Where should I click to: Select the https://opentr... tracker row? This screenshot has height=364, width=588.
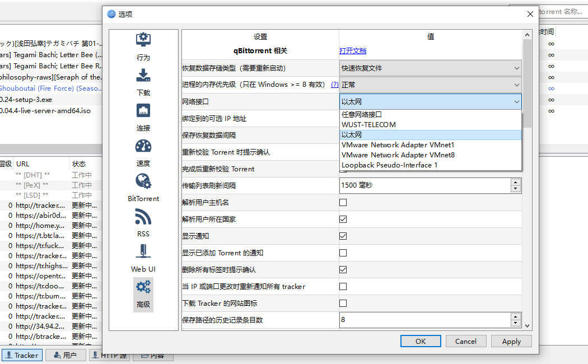pos(51,276)
